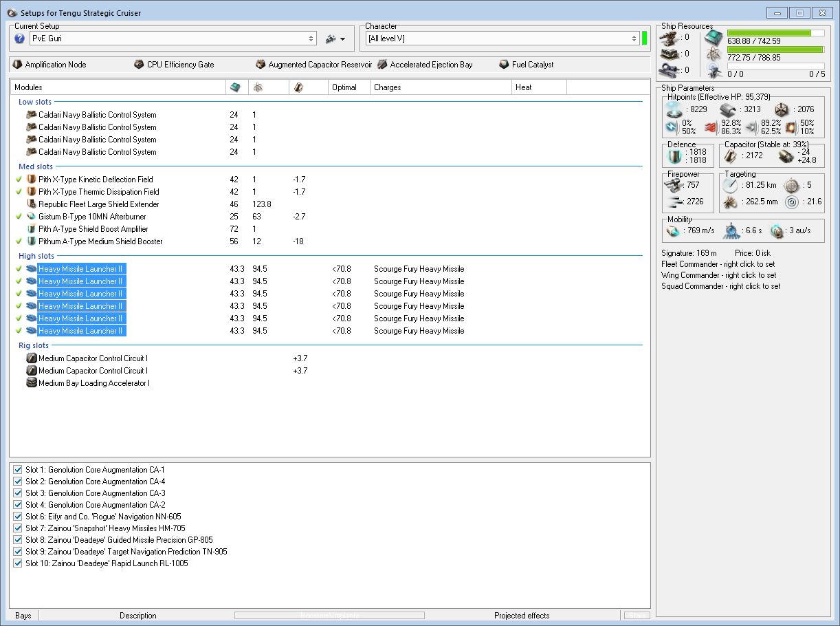Click the CPU usage bar 638.88 / 742.59

point(775,33)
